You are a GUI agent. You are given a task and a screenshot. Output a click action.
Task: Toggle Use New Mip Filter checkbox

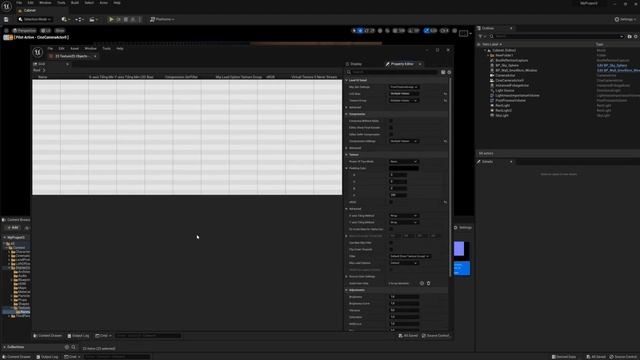[x=391, y=243]
